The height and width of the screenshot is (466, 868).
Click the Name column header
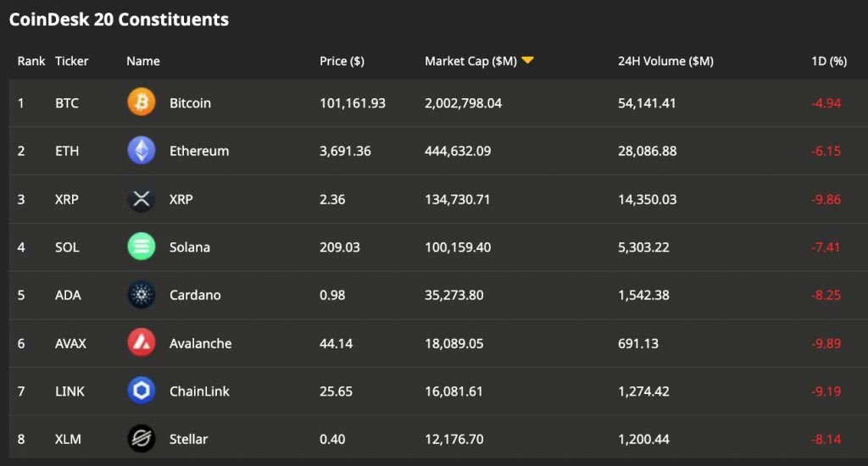[x=142, y=61]
